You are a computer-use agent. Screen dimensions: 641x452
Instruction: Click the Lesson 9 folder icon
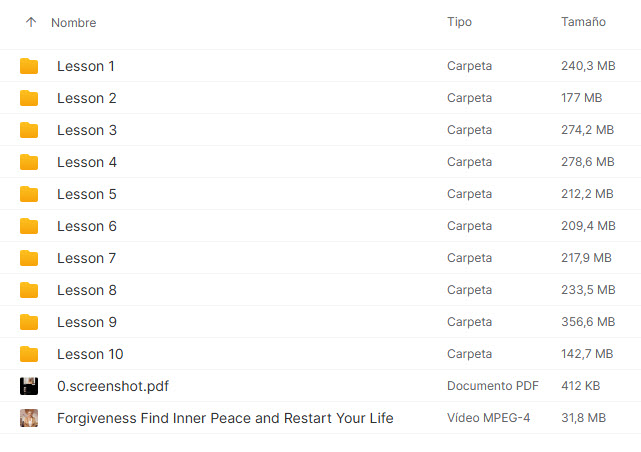[x=29, y=322]
